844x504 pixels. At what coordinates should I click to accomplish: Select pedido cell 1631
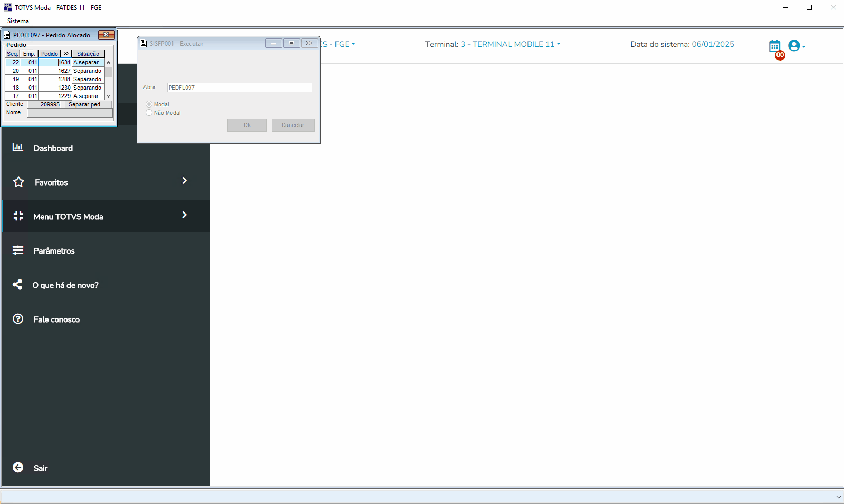click(x=55, y=62)
